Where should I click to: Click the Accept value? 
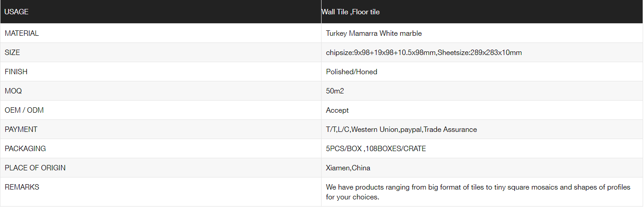click(x=337, y=110)
